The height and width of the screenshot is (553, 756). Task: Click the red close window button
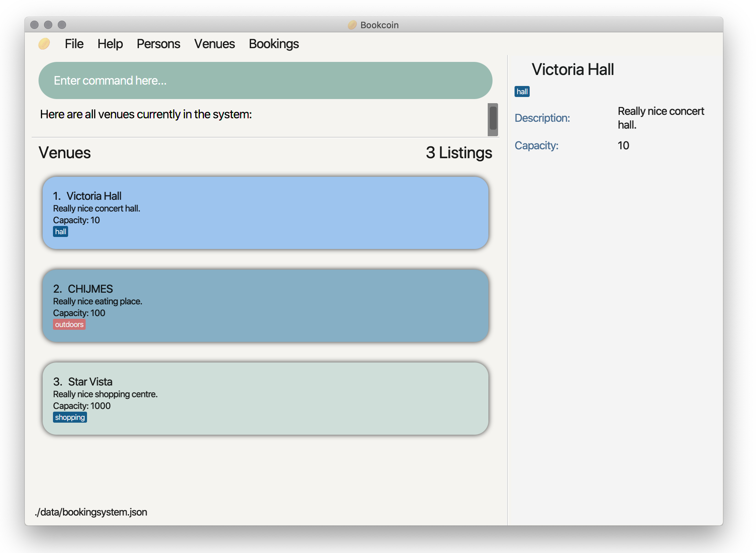coord(34,25)
